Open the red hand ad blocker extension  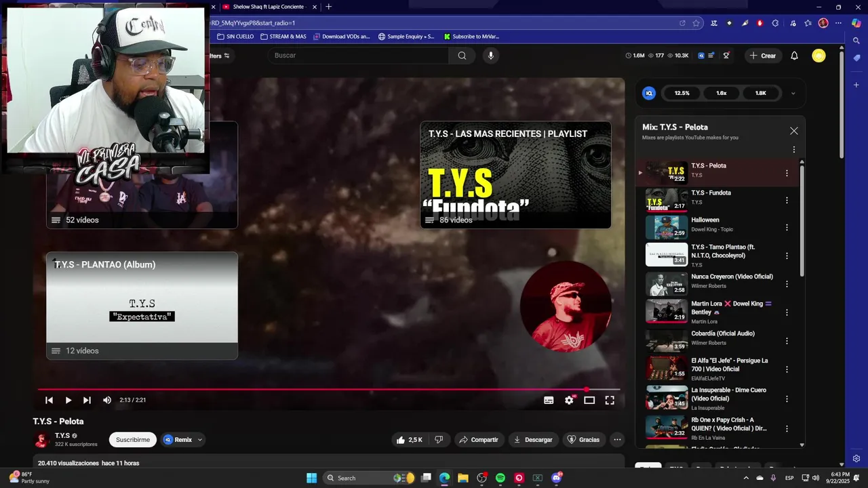pos(759,23)
